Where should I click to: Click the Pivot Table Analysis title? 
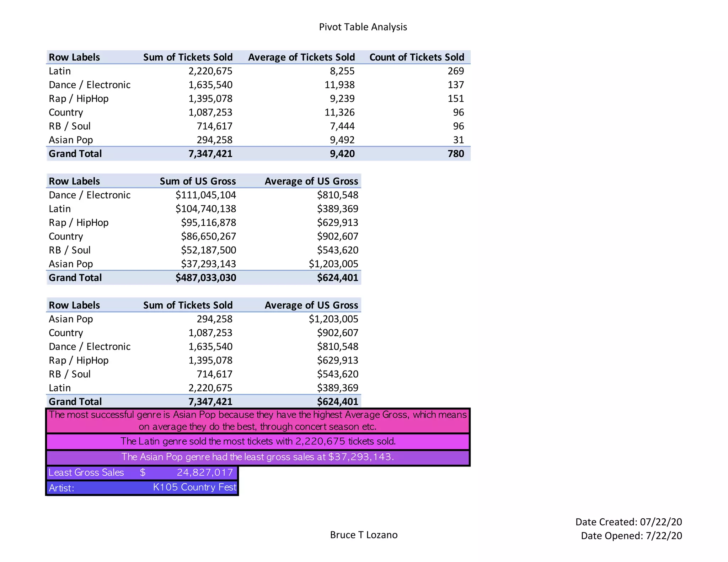pyautogui.click(x=363, y=27)
